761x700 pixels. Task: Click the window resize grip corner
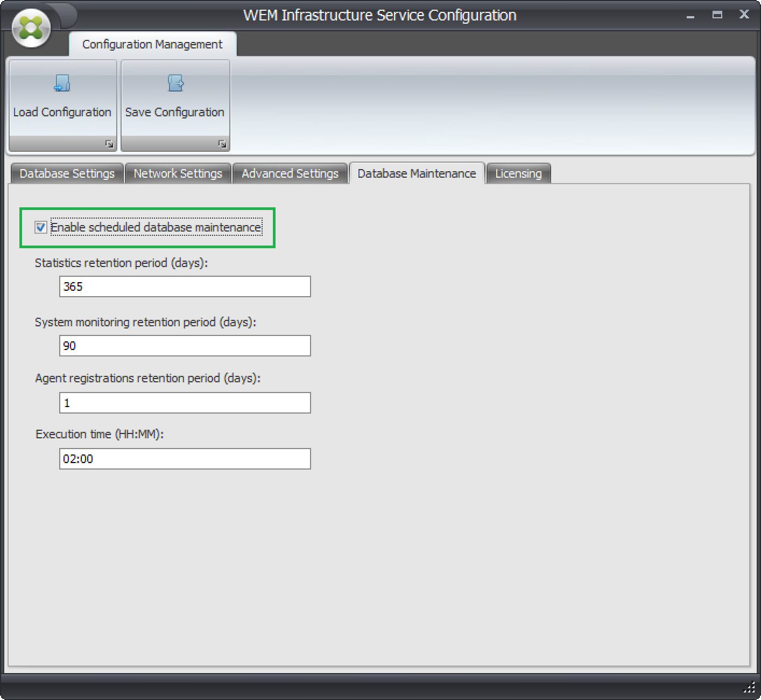(749, 688)
